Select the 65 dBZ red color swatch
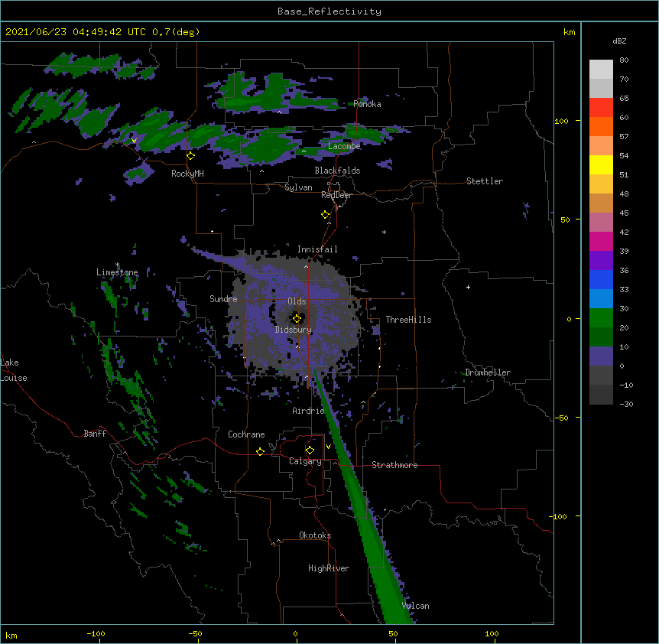The width and height of the screenshot is (659, 644). point(601,108)
